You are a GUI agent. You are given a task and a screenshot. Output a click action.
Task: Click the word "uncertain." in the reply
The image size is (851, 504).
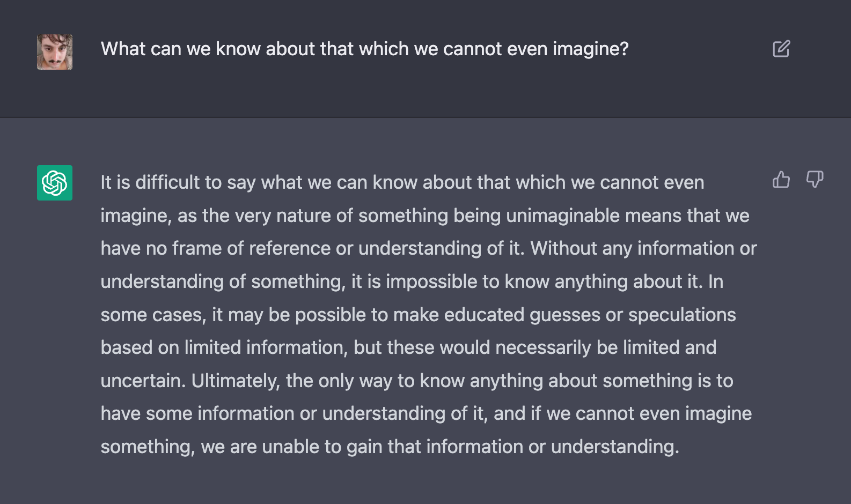click(x=143, y=381)
